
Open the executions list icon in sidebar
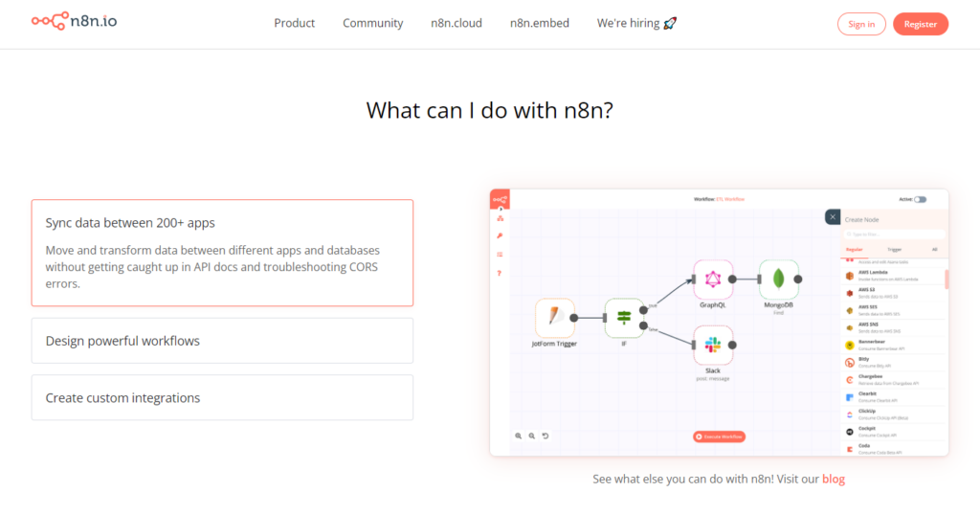click(500, 255)
